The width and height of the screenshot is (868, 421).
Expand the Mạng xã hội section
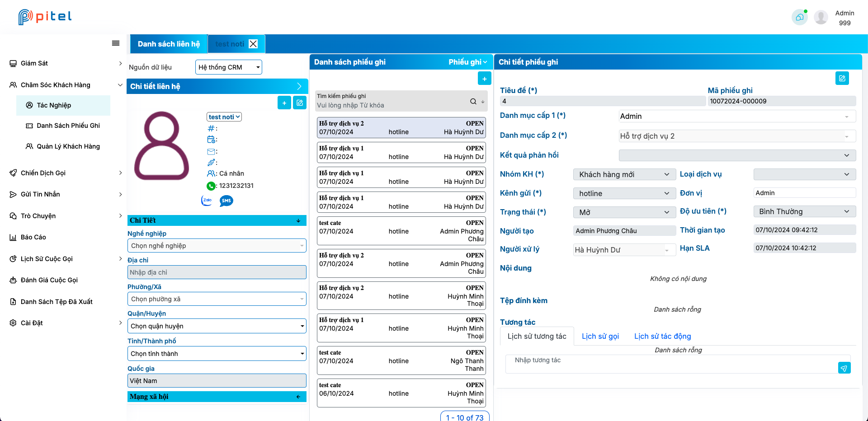[x=217, y=397]
